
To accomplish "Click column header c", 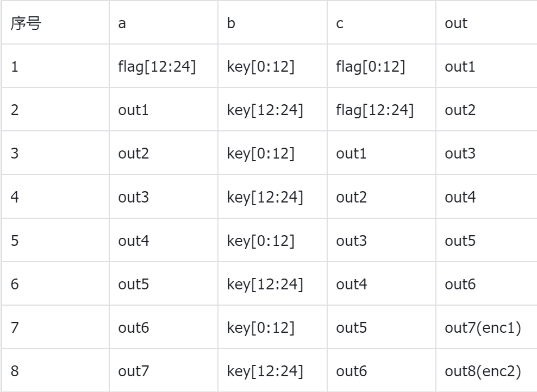I will click(339, 24).
